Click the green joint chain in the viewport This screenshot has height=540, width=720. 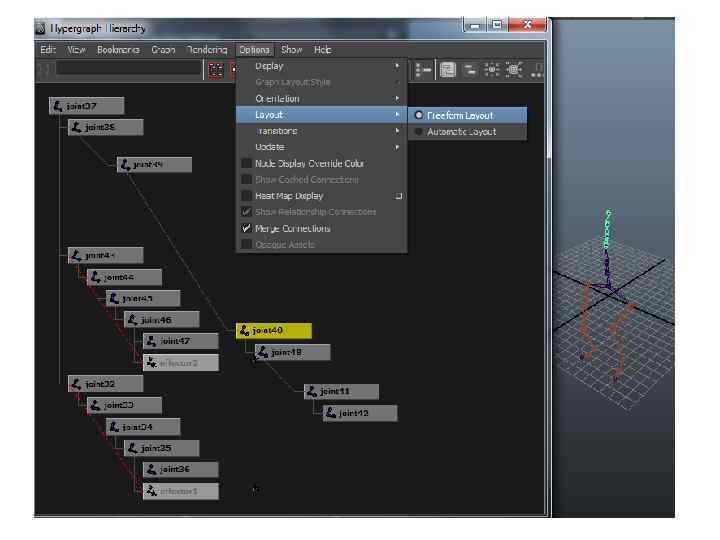pyautogui.click(x=608, y=230)
